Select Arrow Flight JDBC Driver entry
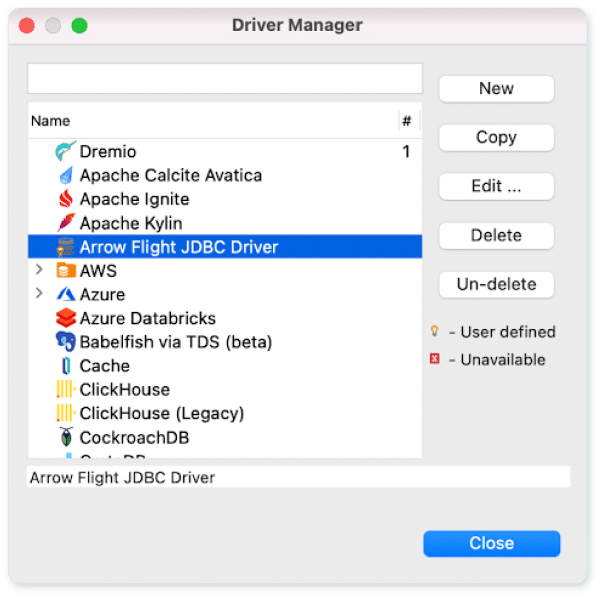Screen dimensions: 600x598 pyautogui.click(x=178, y=247)
